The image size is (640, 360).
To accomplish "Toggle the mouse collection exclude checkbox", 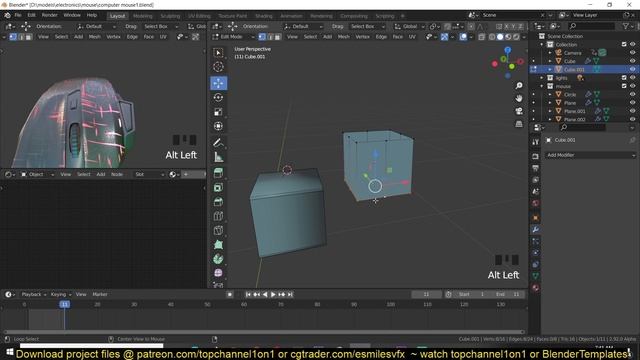I will point(624,86).
